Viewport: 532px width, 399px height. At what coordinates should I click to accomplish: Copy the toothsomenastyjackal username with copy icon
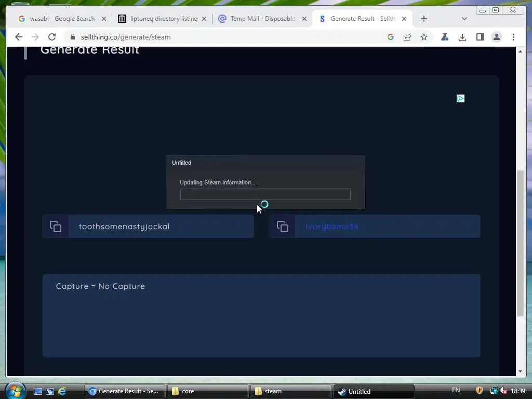[56, 227]
